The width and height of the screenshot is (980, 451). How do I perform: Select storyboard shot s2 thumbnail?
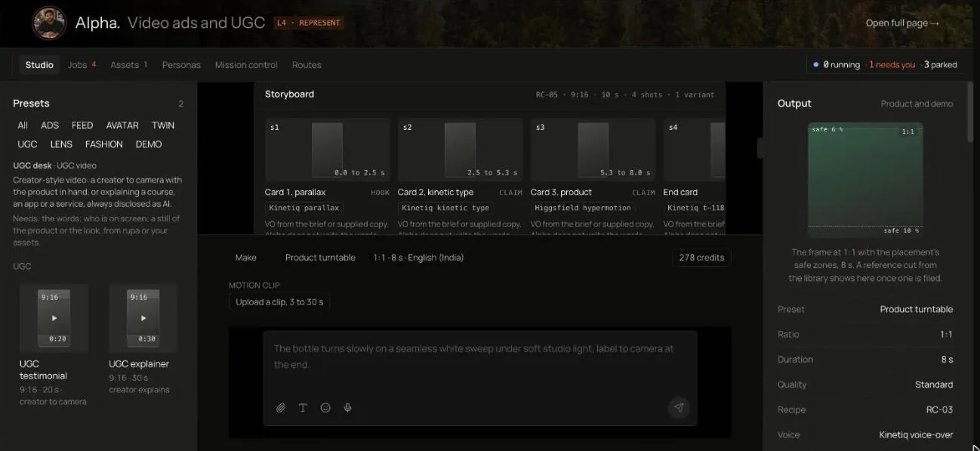(x=460, y=150)
